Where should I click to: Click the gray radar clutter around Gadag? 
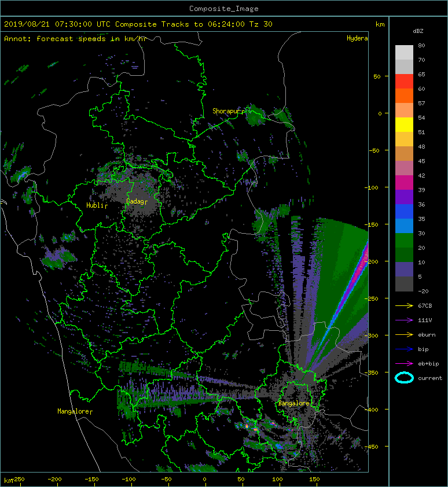pyautogui.click(x=134, y=194)
